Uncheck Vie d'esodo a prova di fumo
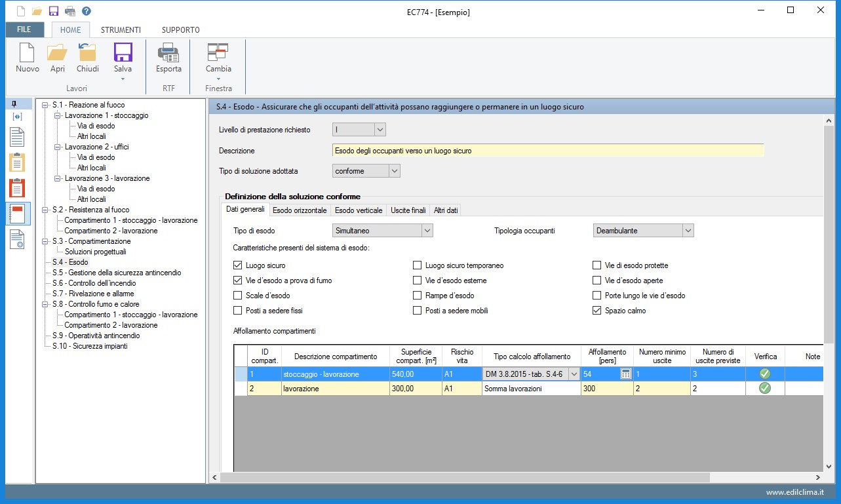The height and width of the screenshot is (504, 841). pos(237,281)
